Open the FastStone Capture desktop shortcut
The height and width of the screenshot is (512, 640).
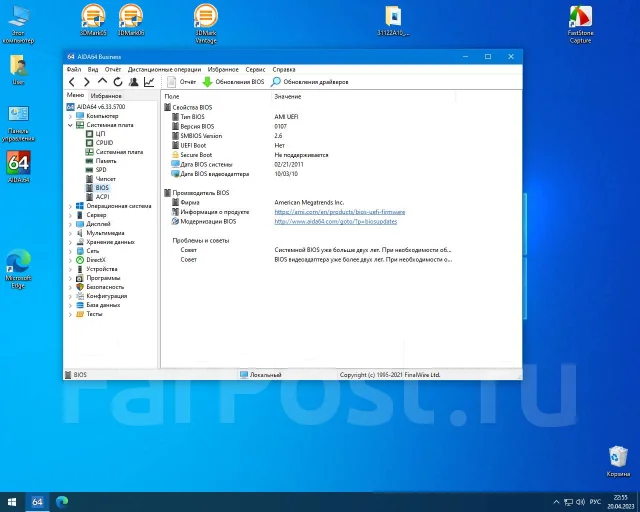pos(580,24)
